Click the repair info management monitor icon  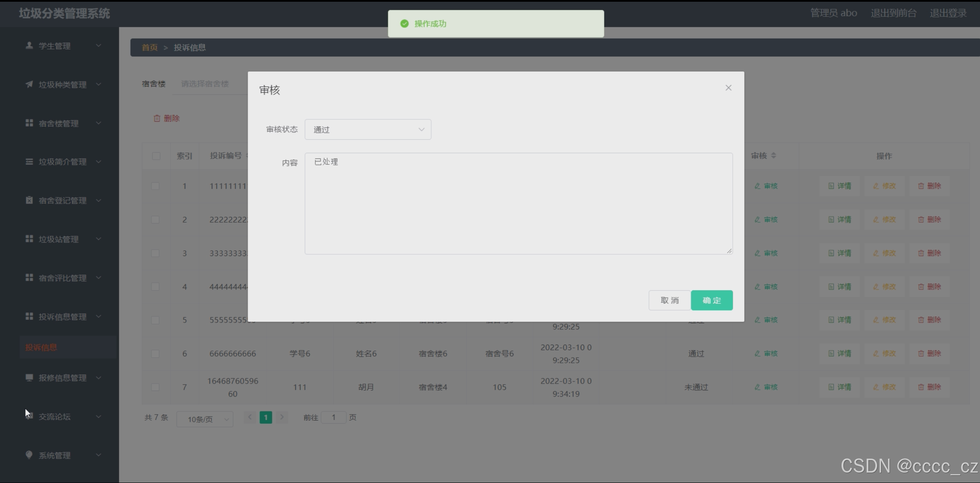(29, 378)
